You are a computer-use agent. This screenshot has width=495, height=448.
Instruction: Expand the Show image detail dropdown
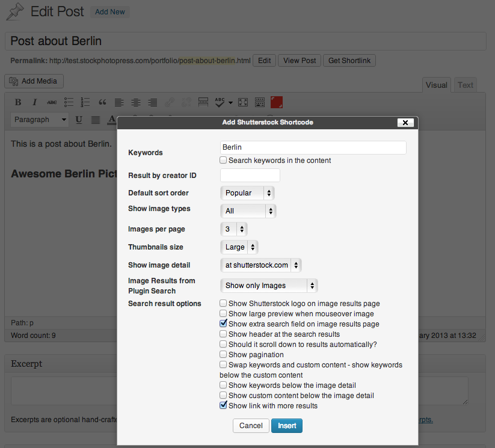click(x=260, y=265)
